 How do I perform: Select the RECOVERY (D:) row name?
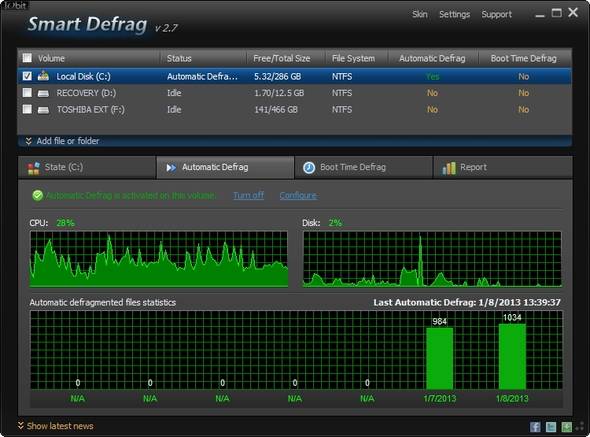[86, 93]
